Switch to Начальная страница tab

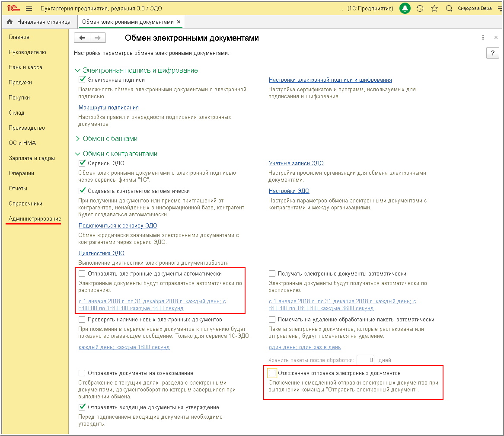pyautogui.click(x=39, y=22)
